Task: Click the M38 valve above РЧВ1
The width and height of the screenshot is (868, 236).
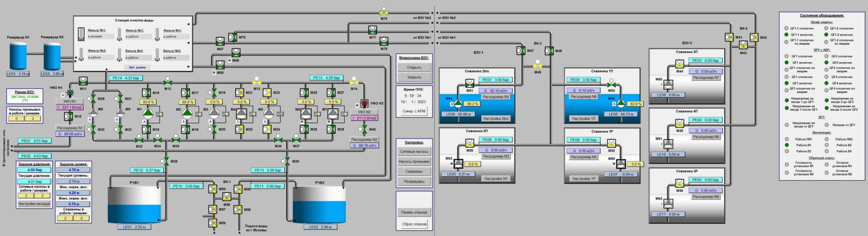Action: 166,161
